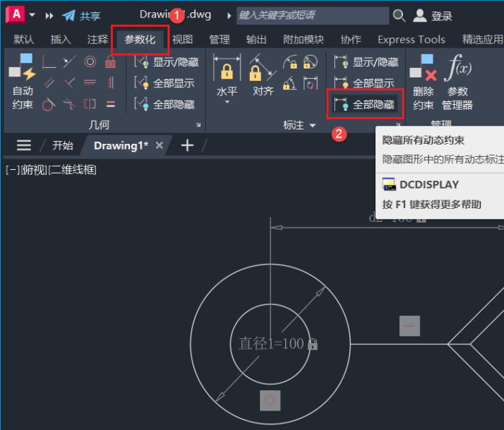Click 全部显示 in the 标注 panel
Image resolution: width=504 pixels, height=430 pixels.
tap(364, 83)
